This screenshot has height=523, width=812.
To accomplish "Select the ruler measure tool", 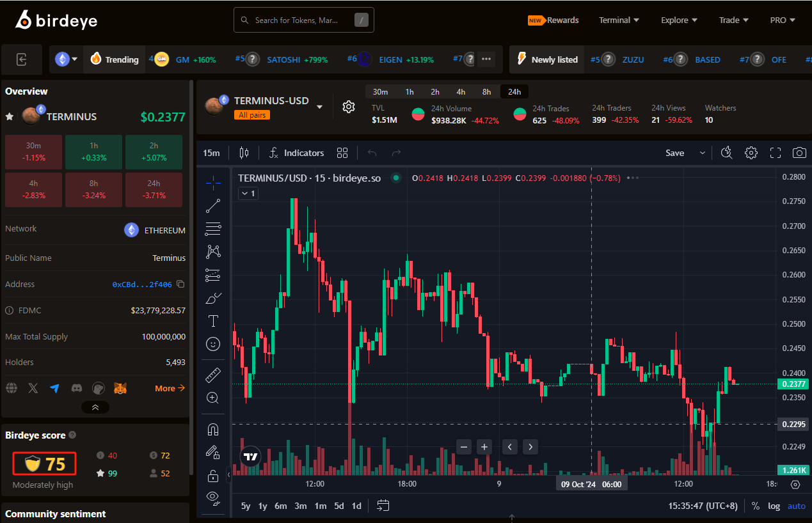I will click(x=213, y=375).
